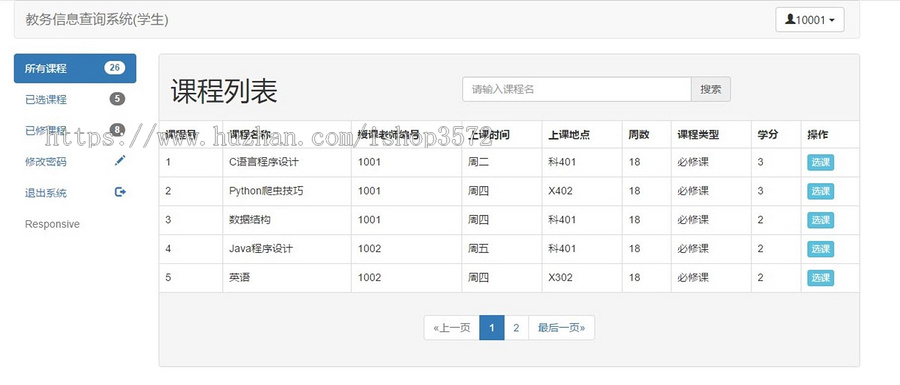Click 选课 for 数据结构
Viewport: 900px width, 385px height.
coord(820,220)
